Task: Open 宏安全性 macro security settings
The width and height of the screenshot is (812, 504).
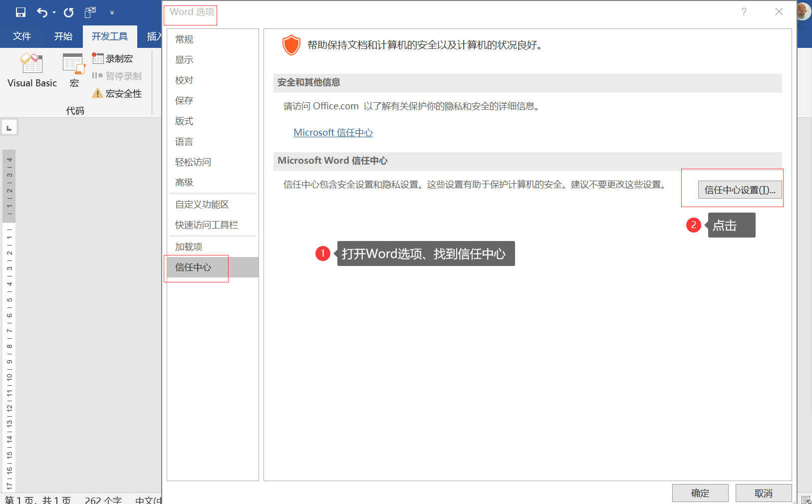Action: click(x=117, y=93)
